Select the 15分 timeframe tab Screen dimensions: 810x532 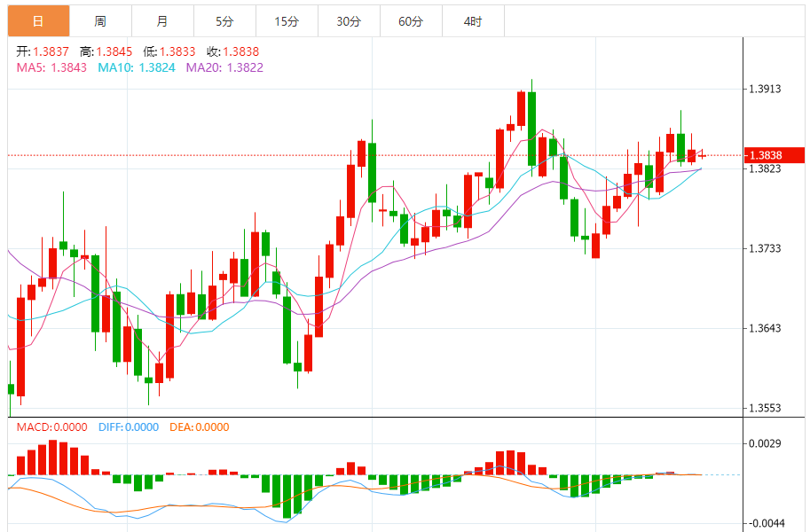[x=287, y=20]
